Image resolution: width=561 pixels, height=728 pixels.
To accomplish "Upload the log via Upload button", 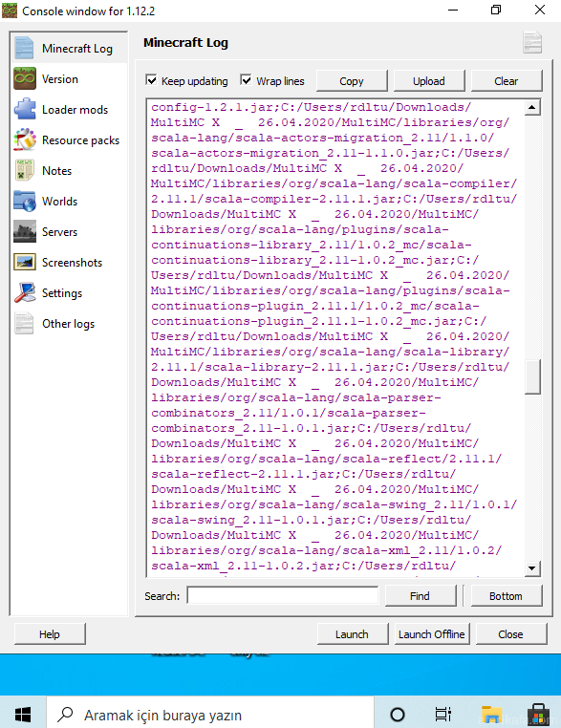I will [429, 81].
